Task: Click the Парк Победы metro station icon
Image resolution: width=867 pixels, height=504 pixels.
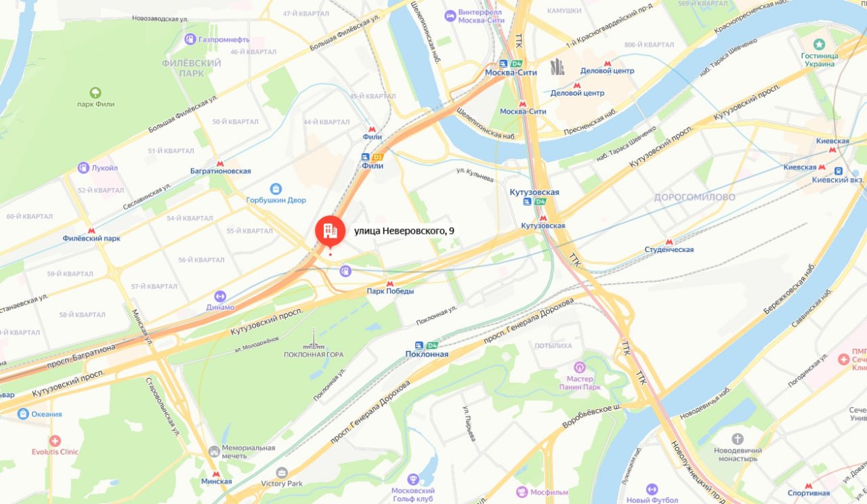Action: [x=389, y=282]
